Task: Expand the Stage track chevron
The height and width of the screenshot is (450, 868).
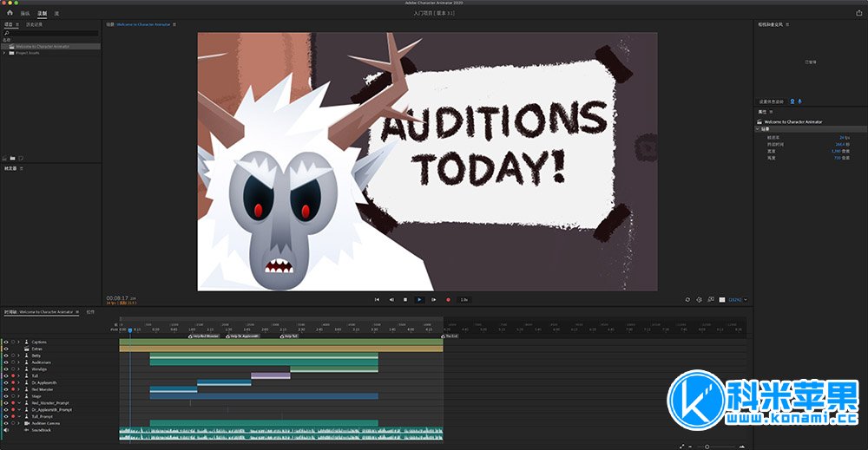Action: (18, 396)
